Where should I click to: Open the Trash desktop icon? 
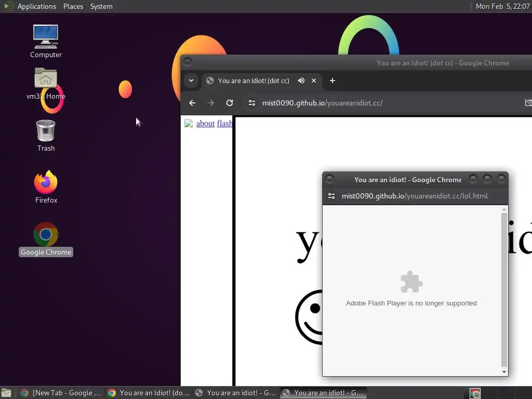point(46,136)
